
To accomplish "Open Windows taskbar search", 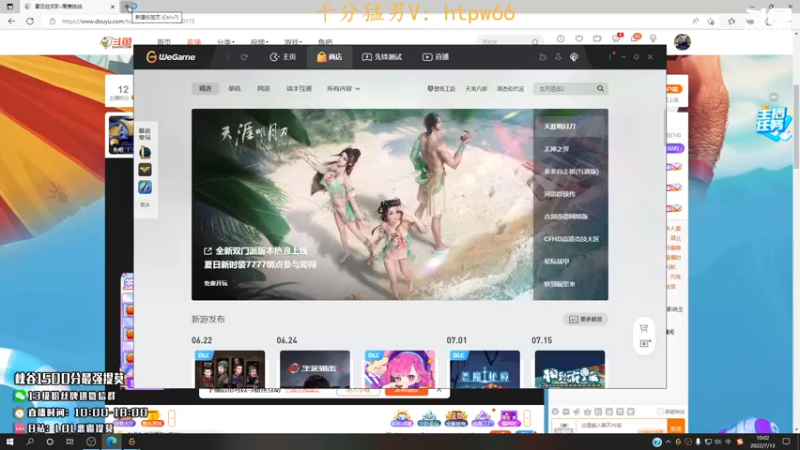I will pos(30,442).
